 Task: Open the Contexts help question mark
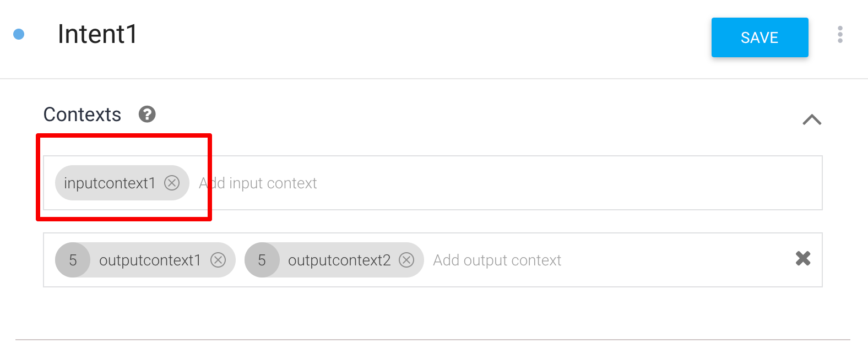(x=147, y=114)
